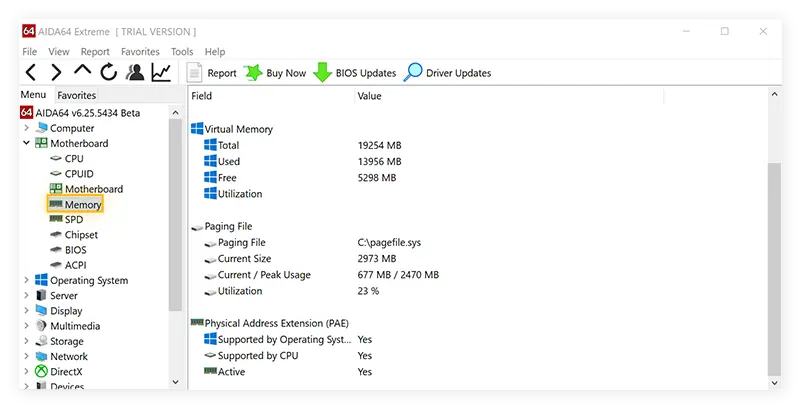Select the BIOS tree item
Screen dimensions: 800x409
point(68,250)
